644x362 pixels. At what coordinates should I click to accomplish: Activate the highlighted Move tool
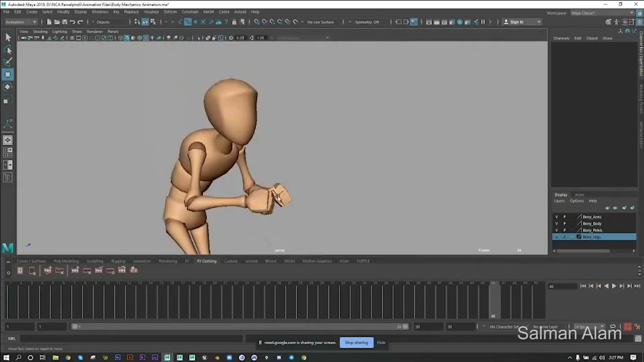8,74
